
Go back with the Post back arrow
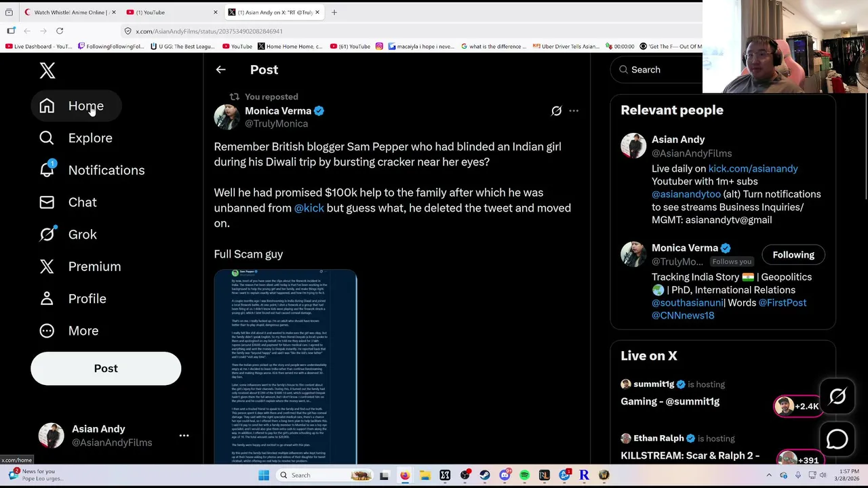(x=220, y=70)
